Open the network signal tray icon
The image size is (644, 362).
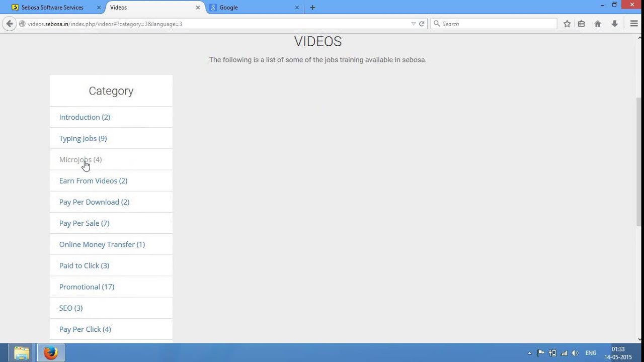(564, 353)
